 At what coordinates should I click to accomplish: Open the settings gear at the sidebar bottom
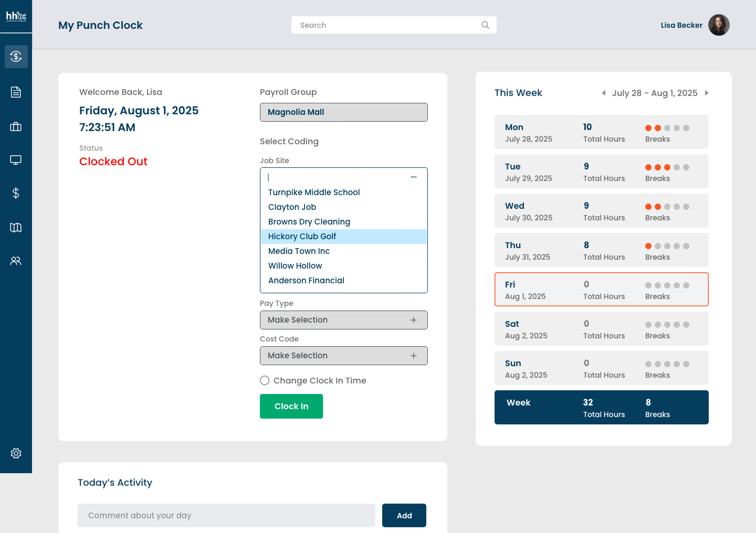(x=16, y=453)
